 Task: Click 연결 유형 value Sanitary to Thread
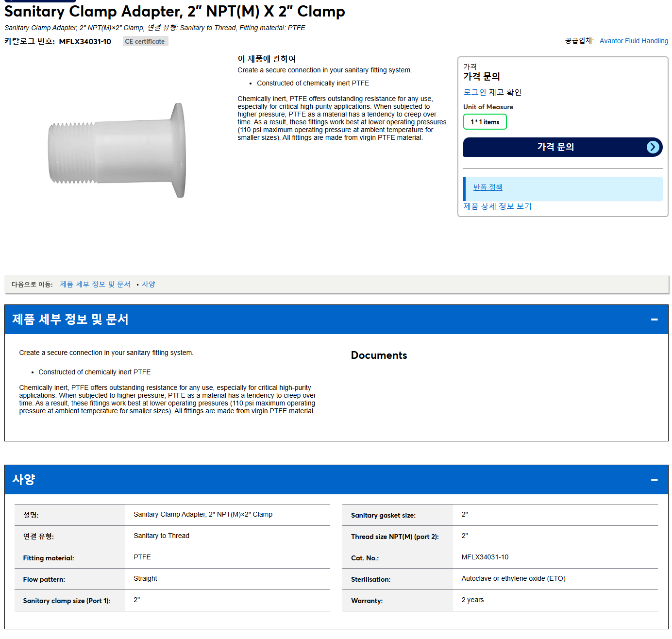(x=161, y=536)
